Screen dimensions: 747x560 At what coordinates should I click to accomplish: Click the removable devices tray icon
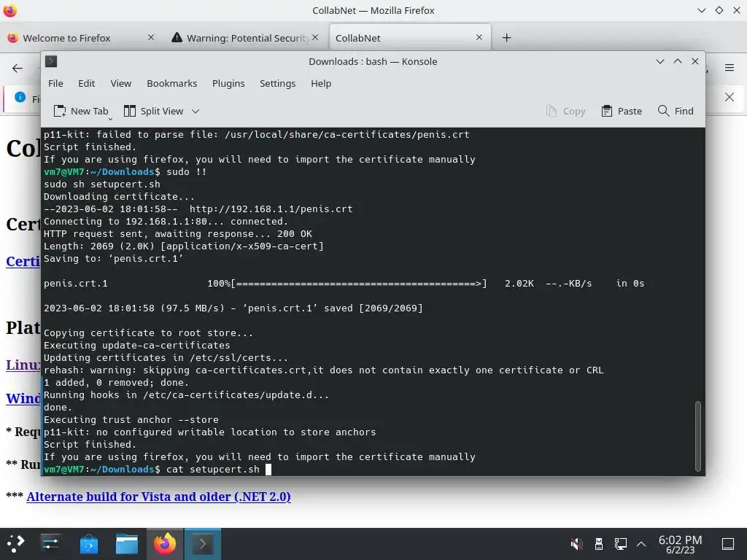click(x=599, y=544)
